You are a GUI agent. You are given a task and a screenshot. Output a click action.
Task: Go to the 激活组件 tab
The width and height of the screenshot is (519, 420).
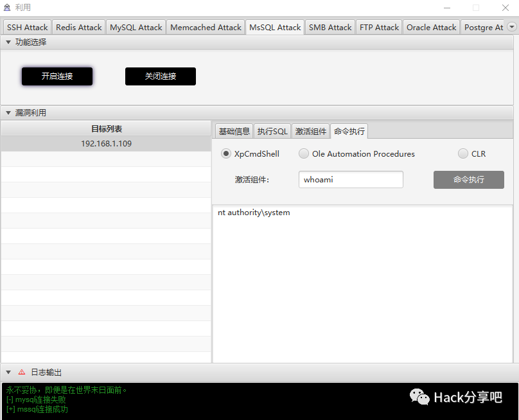pyautogui.click(x=311, y=132)
